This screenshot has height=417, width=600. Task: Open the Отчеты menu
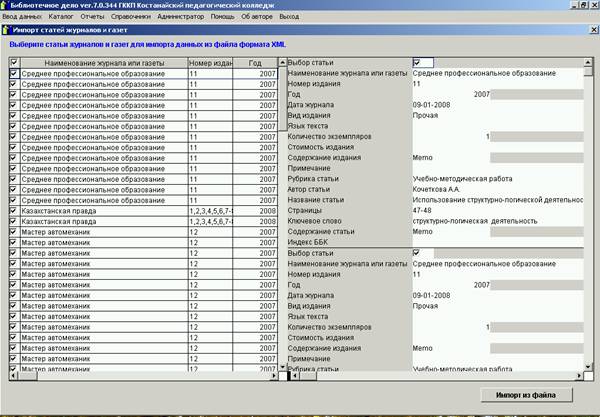pos(92,17)
